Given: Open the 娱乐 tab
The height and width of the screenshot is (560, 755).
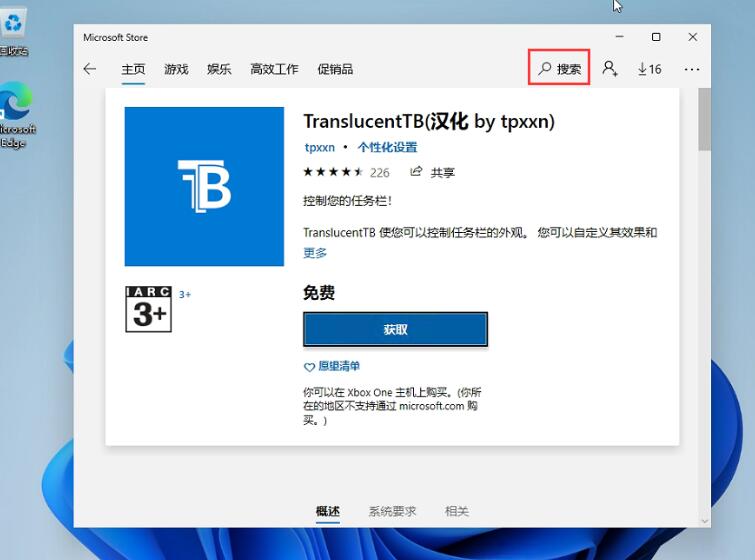Looking at the screenshot, I should 219,69.
